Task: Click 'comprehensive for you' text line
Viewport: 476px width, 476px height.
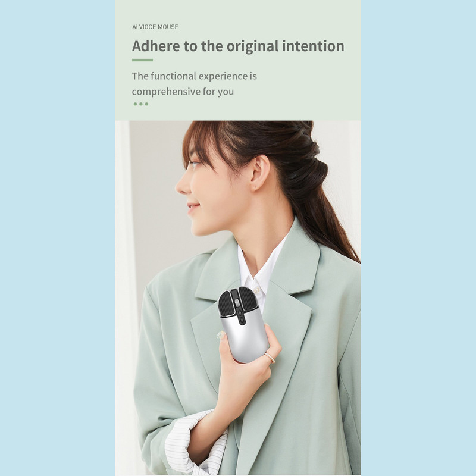Action: 183,92
